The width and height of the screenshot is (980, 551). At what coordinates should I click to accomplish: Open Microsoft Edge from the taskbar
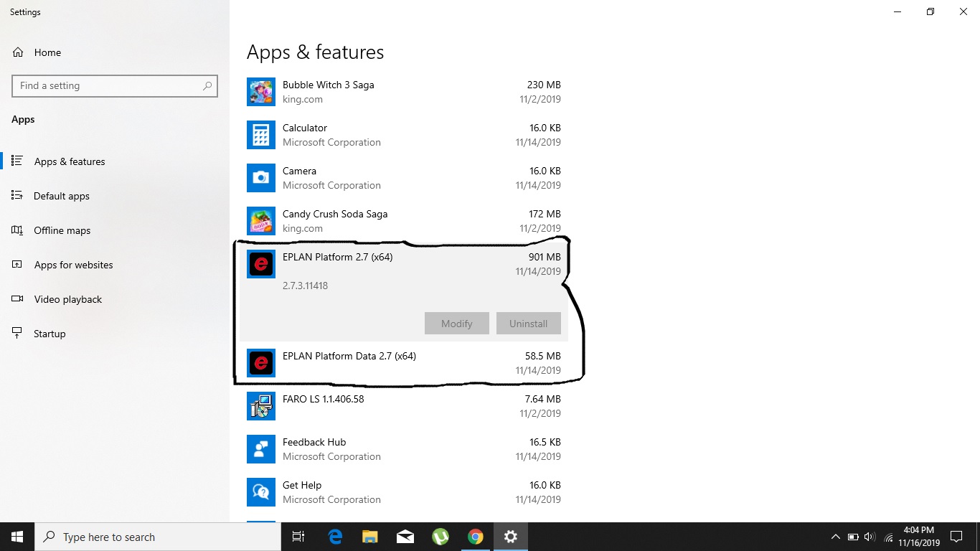(x=334, y=537)
